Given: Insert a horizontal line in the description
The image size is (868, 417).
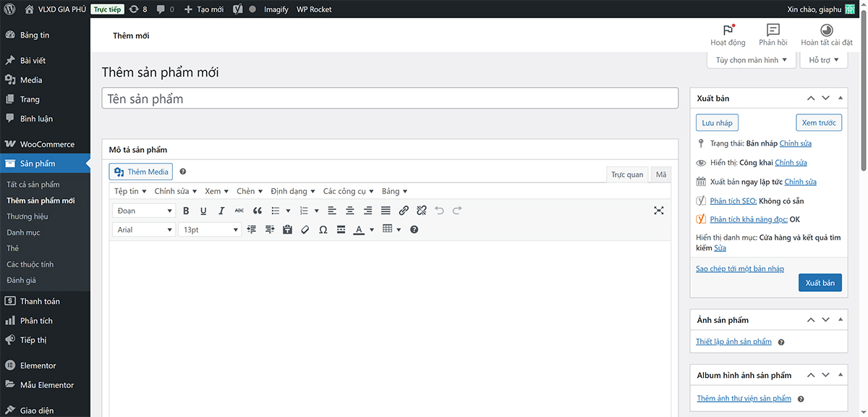Looking at the screenshot, I should [341, 229].
